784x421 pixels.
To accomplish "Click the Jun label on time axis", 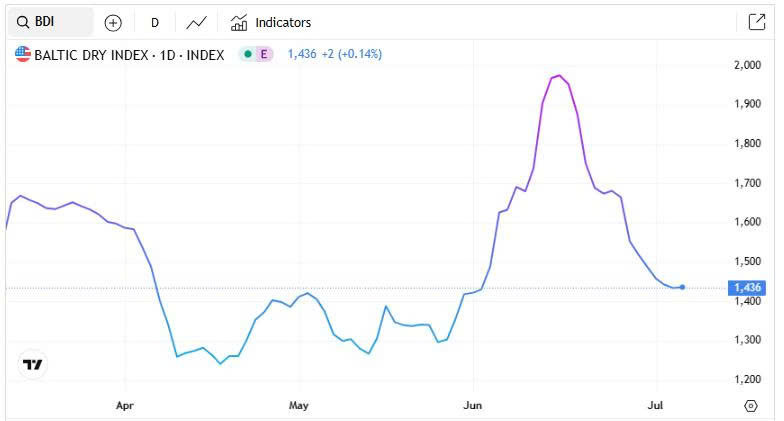I will 472,405.
